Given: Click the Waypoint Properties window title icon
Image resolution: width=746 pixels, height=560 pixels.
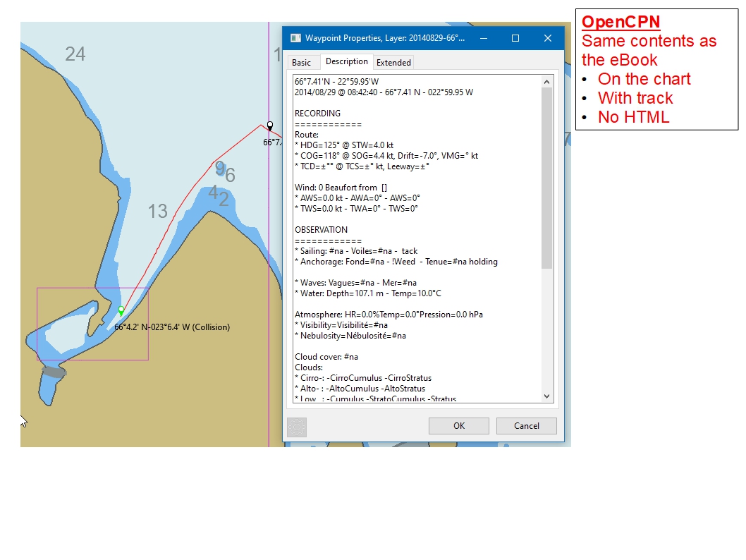Looking at the screenshot, I should 295,38.
